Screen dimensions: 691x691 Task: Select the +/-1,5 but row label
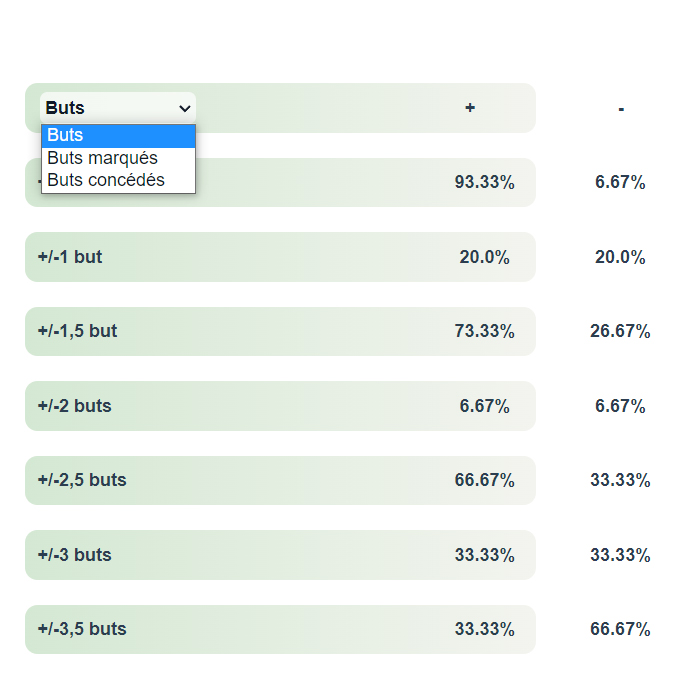pyautogui.click(x=78, y=331)
